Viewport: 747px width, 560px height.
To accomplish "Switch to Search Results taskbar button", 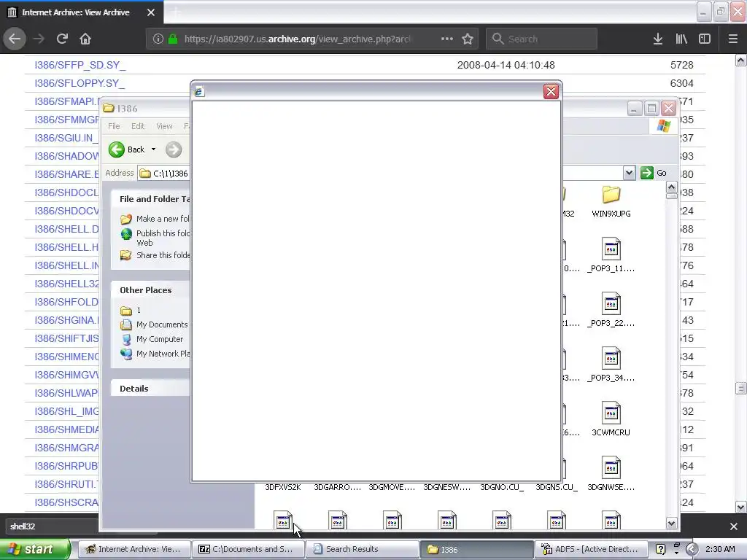I will coord(362,549).
